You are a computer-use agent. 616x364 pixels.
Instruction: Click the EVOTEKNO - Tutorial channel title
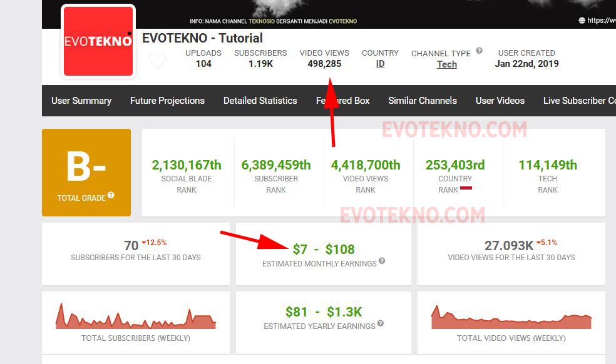coord(202,38)
